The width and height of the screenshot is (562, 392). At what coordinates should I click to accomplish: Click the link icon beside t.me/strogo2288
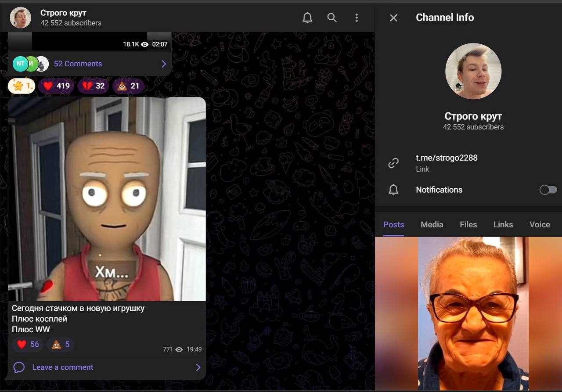pyautogui.click(x=393, y=163)
